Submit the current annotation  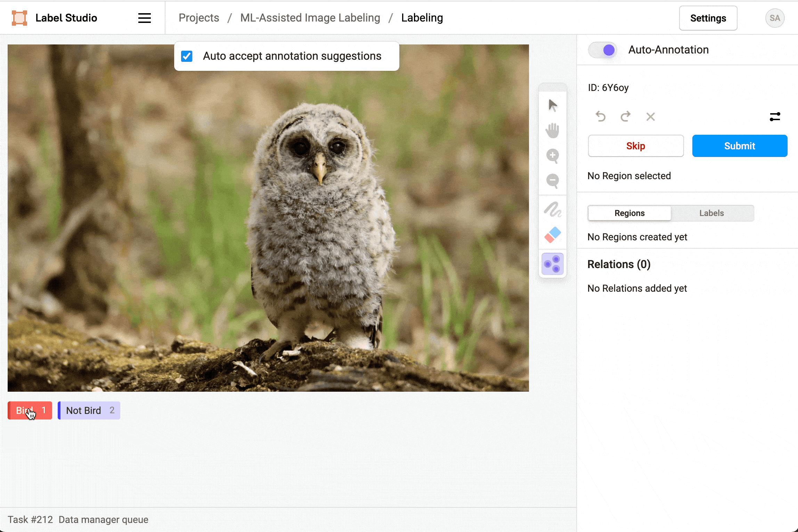point(740,146)
